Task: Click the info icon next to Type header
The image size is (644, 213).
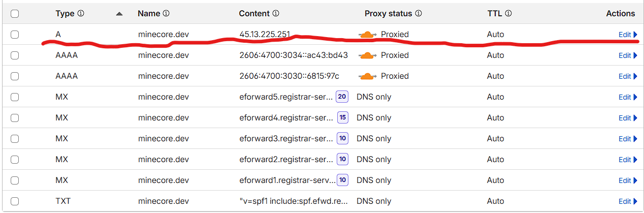Action: (x=81, y=14)
